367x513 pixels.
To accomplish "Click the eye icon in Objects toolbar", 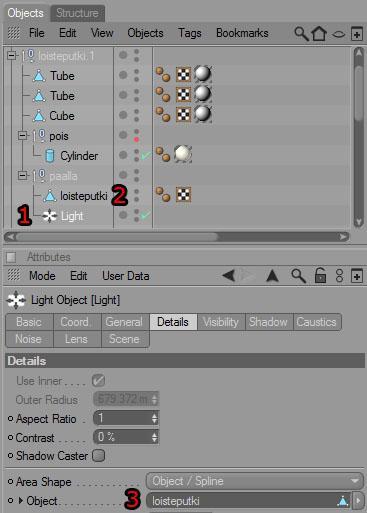I will [x=338, y=34].
